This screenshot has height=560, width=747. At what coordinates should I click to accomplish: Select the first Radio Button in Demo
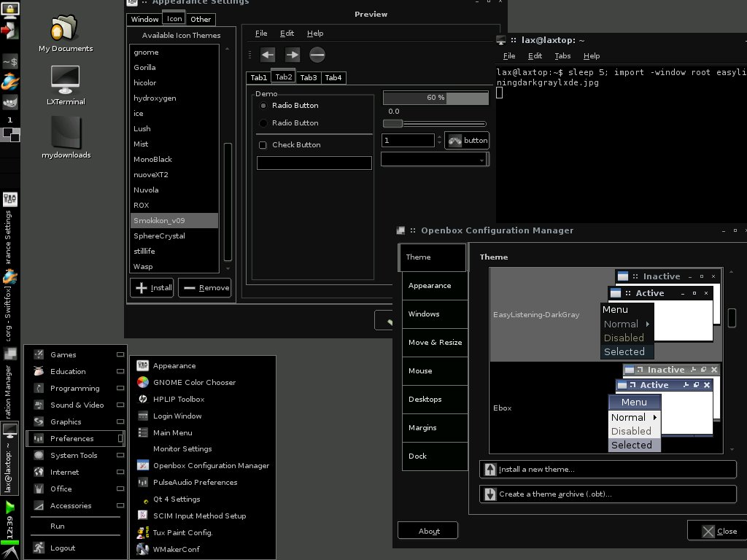tap(263, 105)
